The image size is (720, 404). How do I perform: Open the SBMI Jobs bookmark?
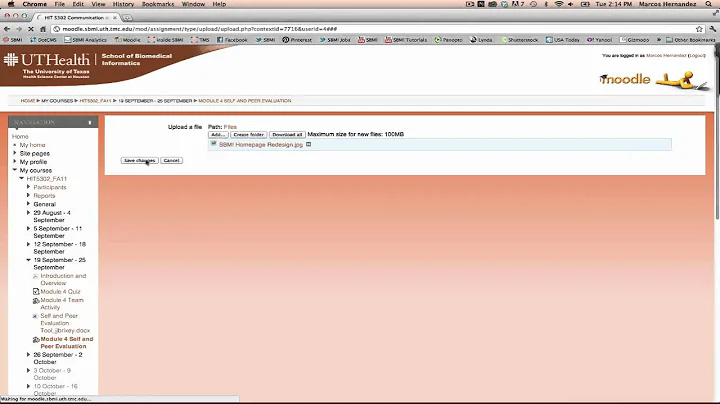tap(335, 40)
